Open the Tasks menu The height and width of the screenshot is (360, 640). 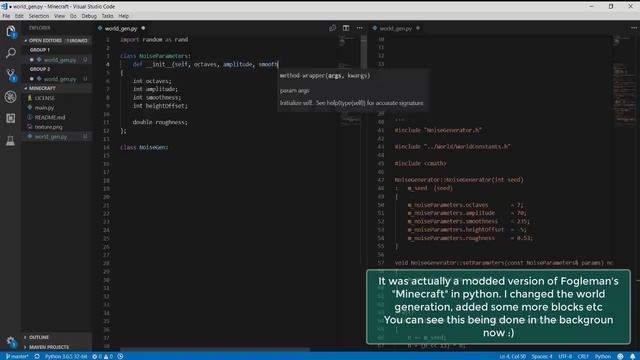point(108,16)
